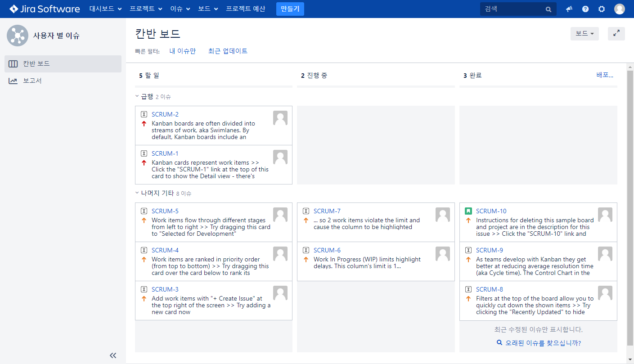The image size is (634, 364).
Task: Open the SCRUM-7 issue link
Action: pos(327,211)
